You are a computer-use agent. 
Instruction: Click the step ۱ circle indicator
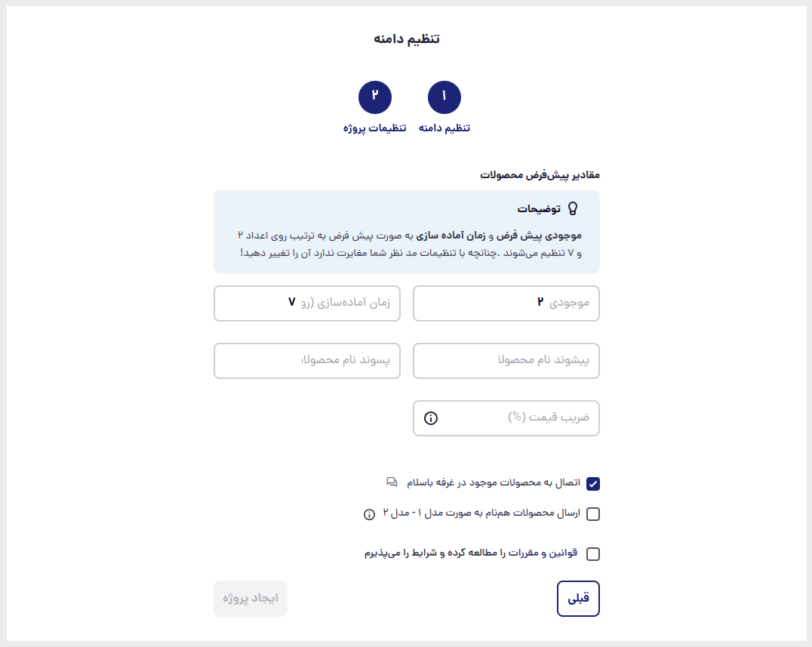444,97
